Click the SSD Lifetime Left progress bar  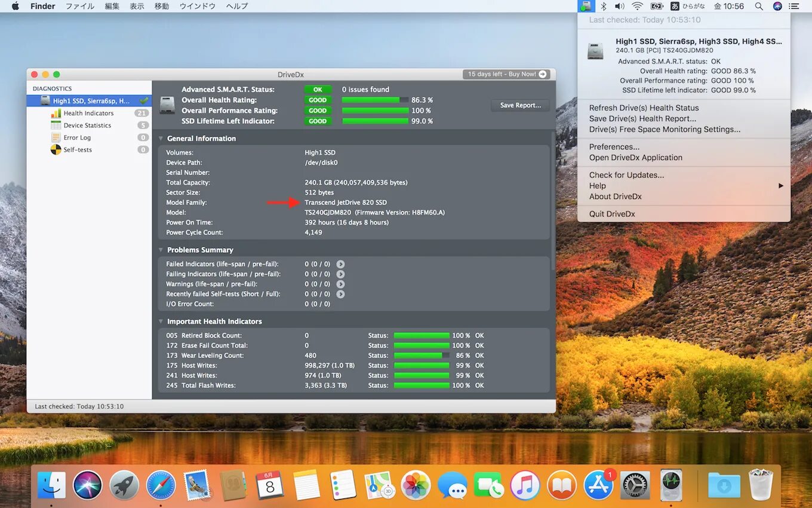tap(375, 121)
